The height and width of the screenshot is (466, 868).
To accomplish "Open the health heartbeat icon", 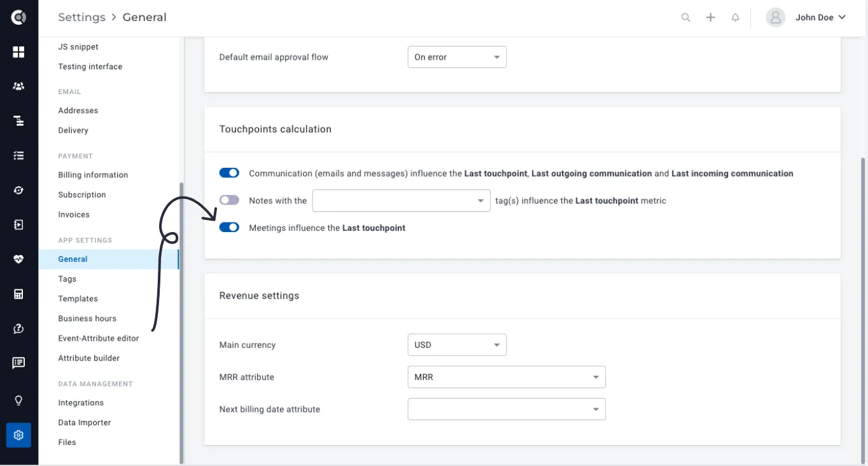I will (x=18, y=259).
